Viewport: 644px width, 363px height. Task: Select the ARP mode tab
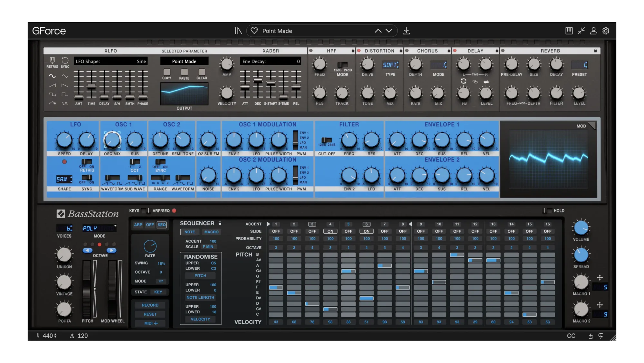[x=138, y=225]
